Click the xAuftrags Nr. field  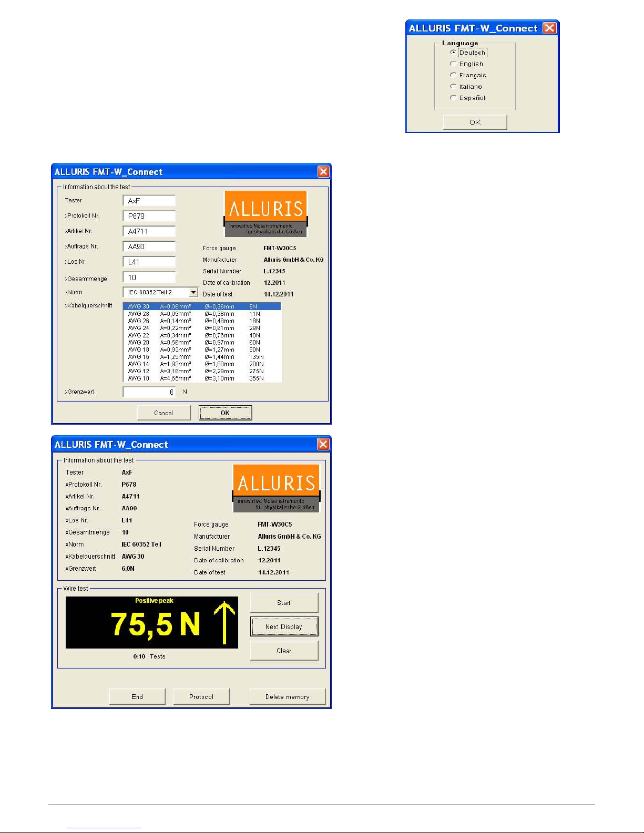tap(149, 246)
